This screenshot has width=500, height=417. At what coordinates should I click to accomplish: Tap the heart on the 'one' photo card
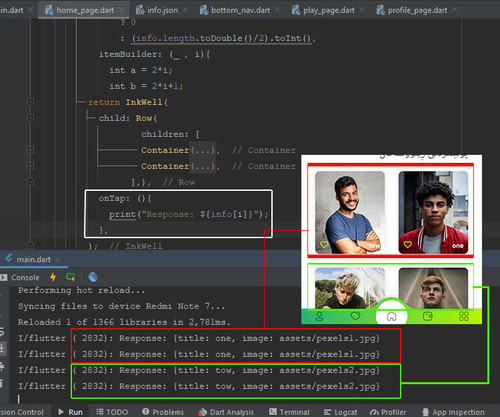coord(407,244)
